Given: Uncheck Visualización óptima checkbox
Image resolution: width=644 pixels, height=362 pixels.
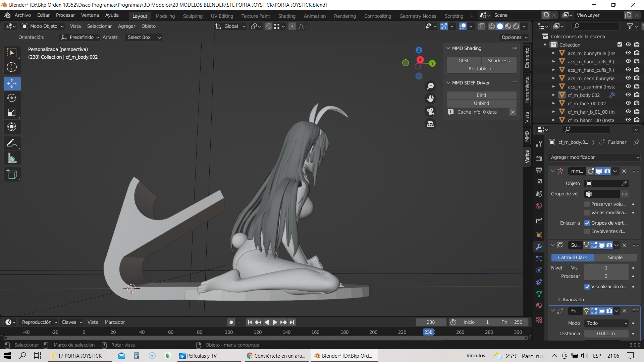Looking at the screenshot, I should 587,287.
